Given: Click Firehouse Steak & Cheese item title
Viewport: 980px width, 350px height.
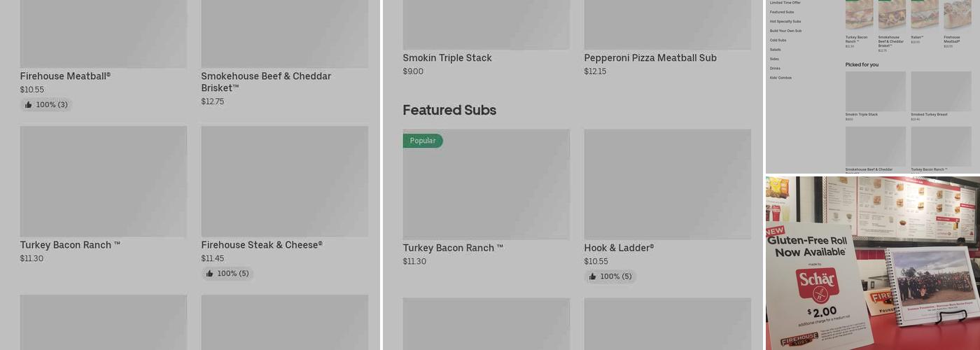Looking at the screenshot, I should (262, 245).
